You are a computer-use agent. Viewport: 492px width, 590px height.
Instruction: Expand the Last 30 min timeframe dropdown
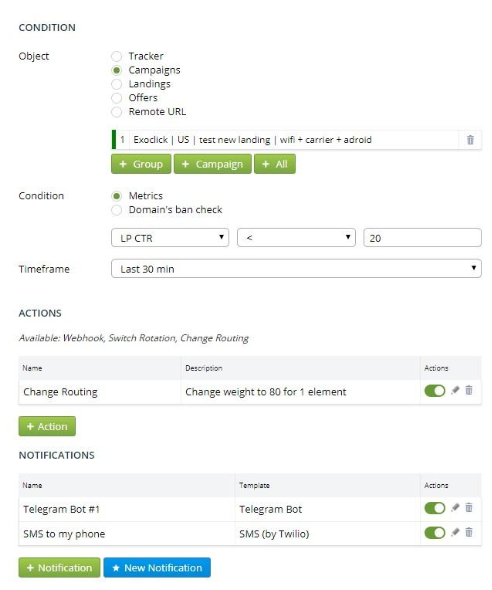pyautogui.click(x=296, y=269)
